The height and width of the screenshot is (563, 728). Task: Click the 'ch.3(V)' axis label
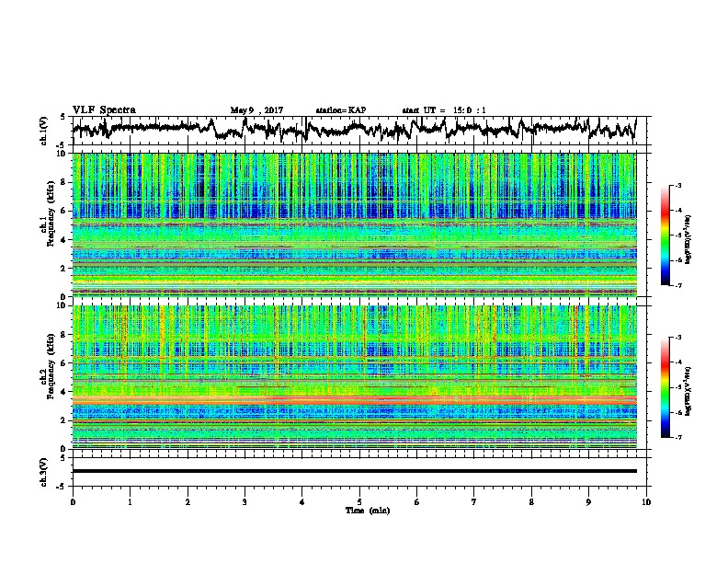point(43,472)
